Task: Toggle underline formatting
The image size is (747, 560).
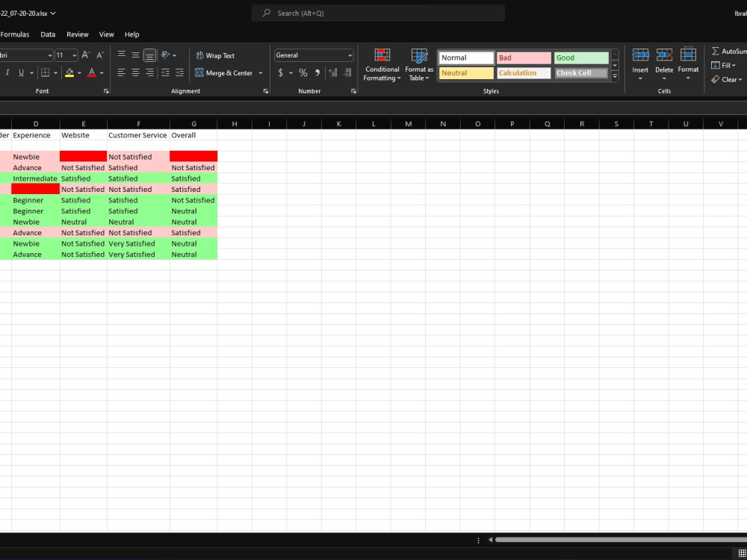Action: pyautogui.click(x=21, y=72)
